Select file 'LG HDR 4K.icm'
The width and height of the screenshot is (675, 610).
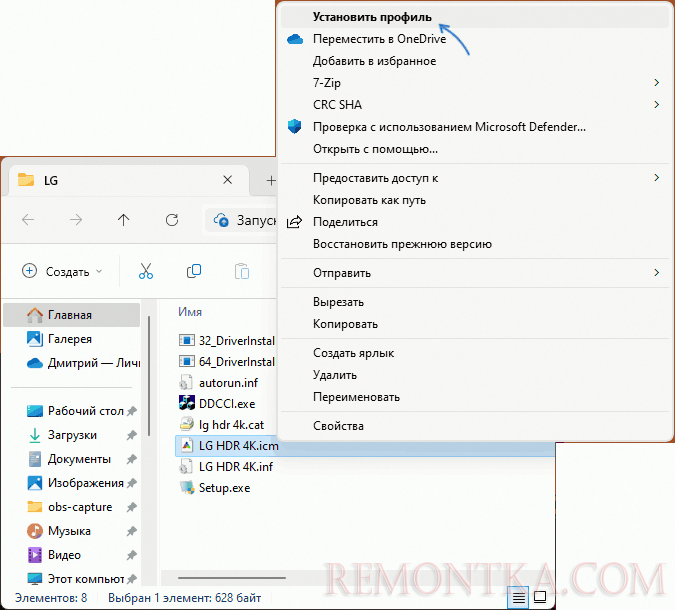click(x=365, y=446)
